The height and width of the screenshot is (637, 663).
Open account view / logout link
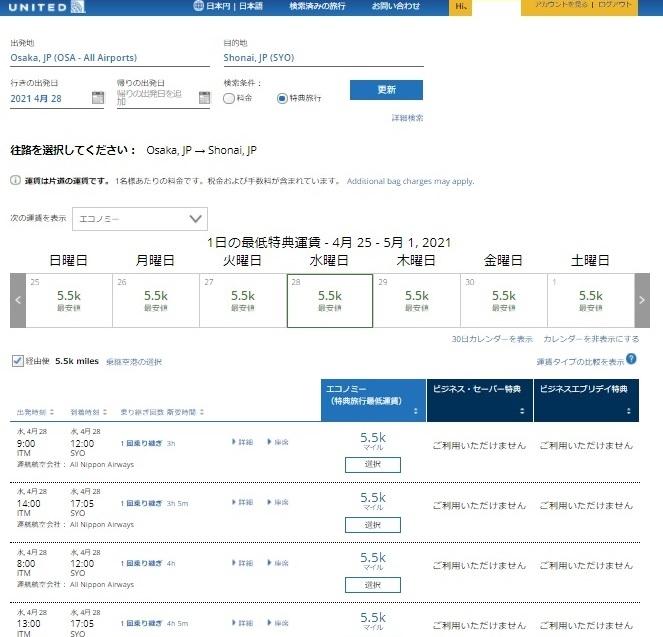coord(583,5)
